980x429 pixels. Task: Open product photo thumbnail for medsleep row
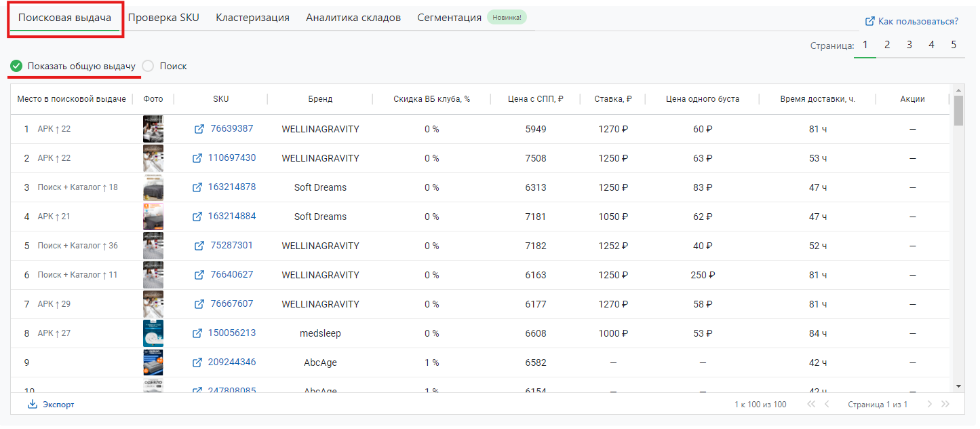(x=153, y=333)
